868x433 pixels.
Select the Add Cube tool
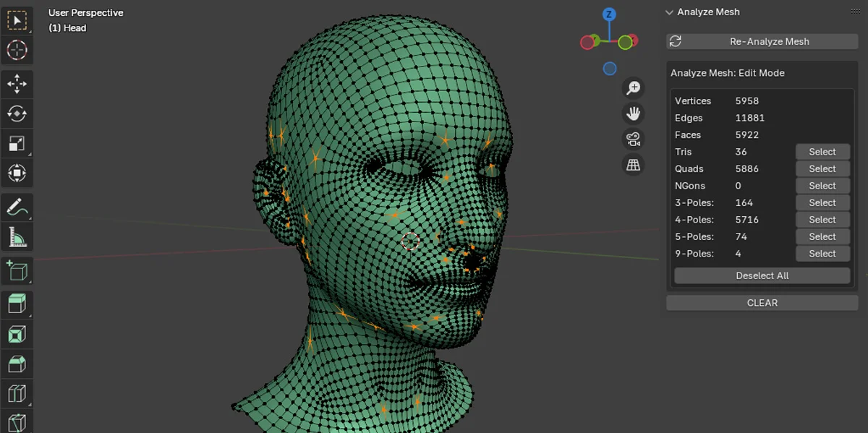click(x=17, y=270)
